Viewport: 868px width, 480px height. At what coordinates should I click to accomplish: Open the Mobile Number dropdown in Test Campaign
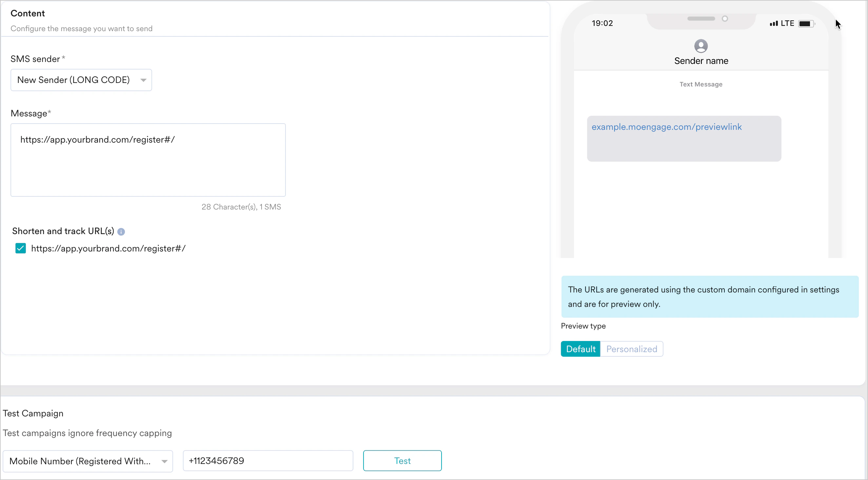pos(88,461)
